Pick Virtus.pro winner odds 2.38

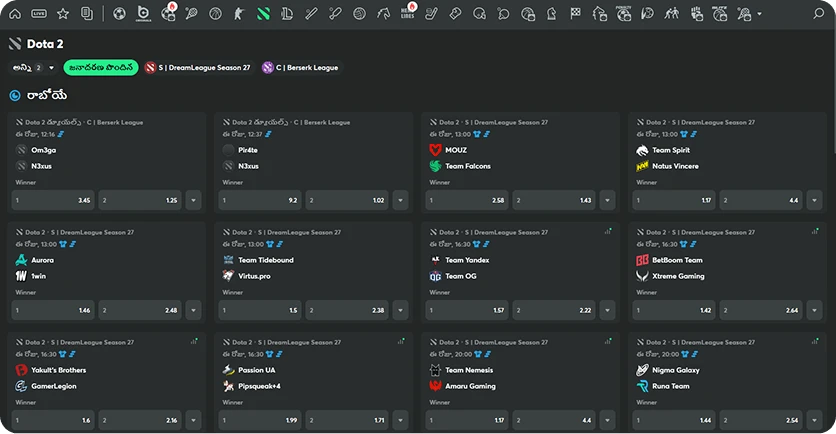348,311
